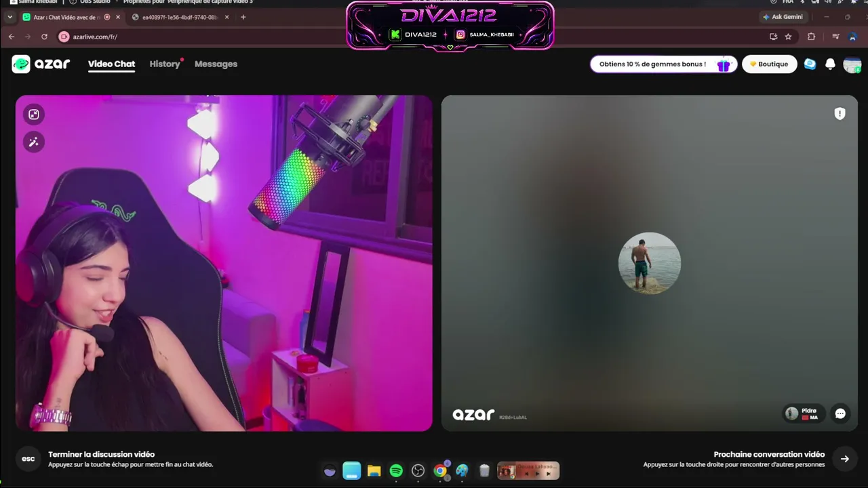Open the magic wand effects tool
This screenshot has width=868, height=488.
pos(33,142)
